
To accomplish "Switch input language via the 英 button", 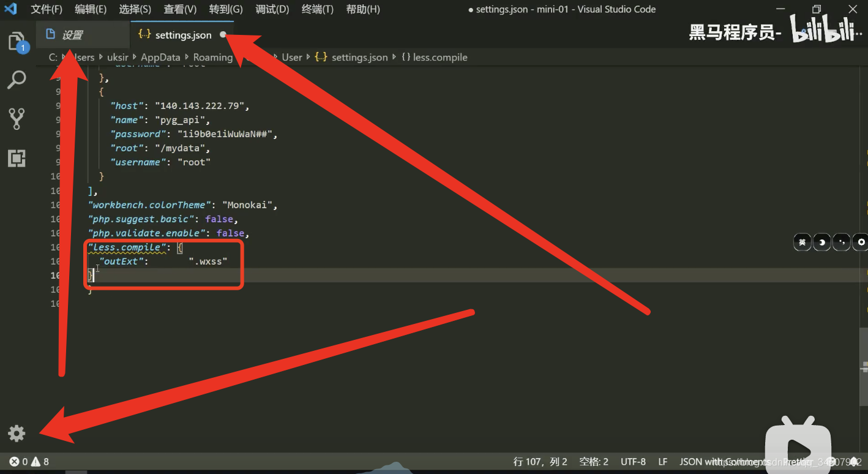I will (802, 242).
